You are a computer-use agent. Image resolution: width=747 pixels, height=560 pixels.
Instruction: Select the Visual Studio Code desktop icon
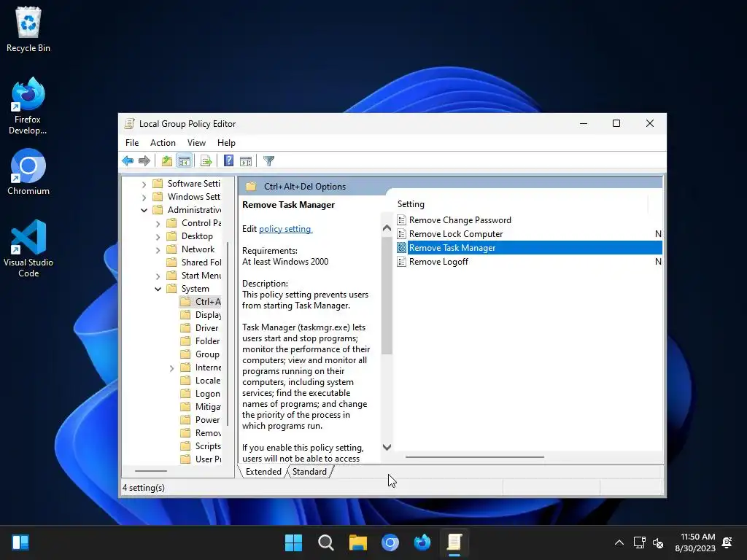[x=28, y=249]
